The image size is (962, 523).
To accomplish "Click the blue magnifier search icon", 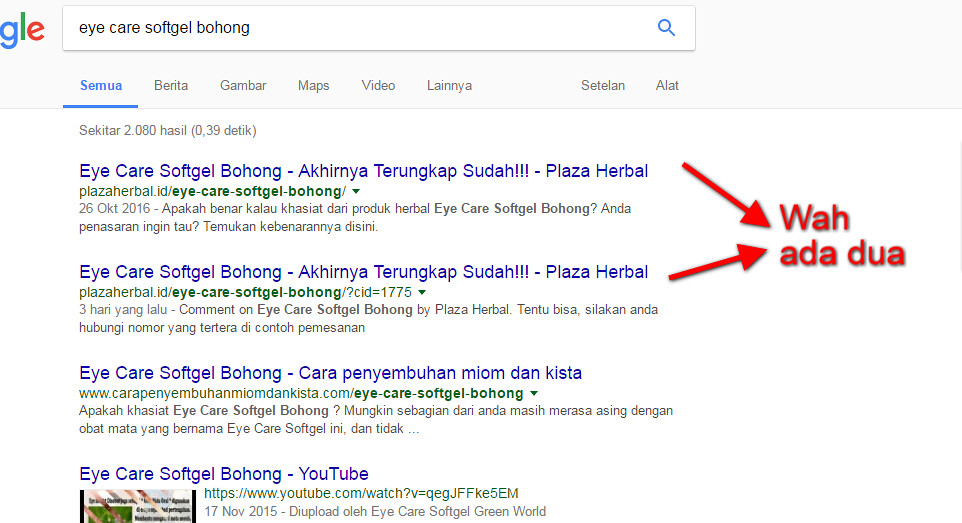I will pyautogui.click(x=666, y=28).
